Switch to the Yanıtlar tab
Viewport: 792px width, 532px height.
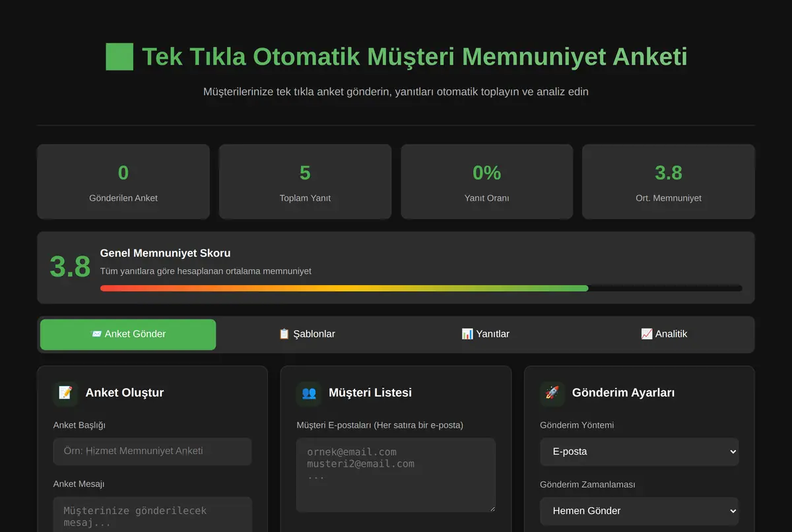pyautogui.click(x=485, y=334)
